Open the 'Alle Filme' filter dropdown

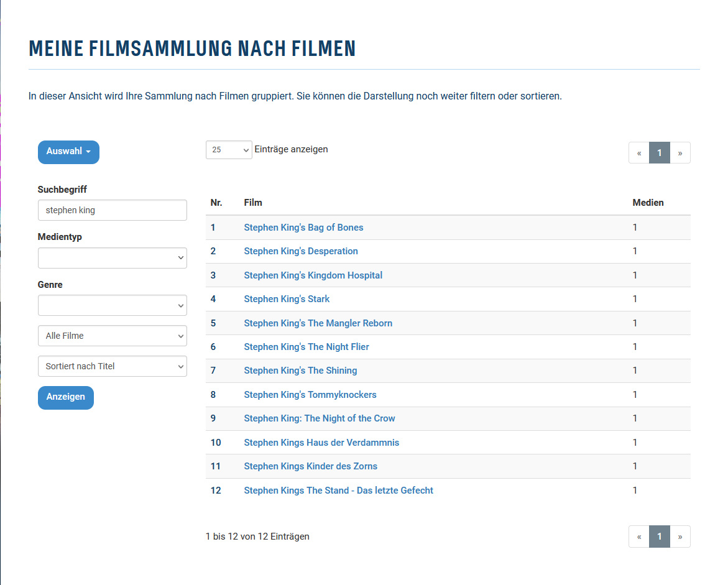(113, 336)
